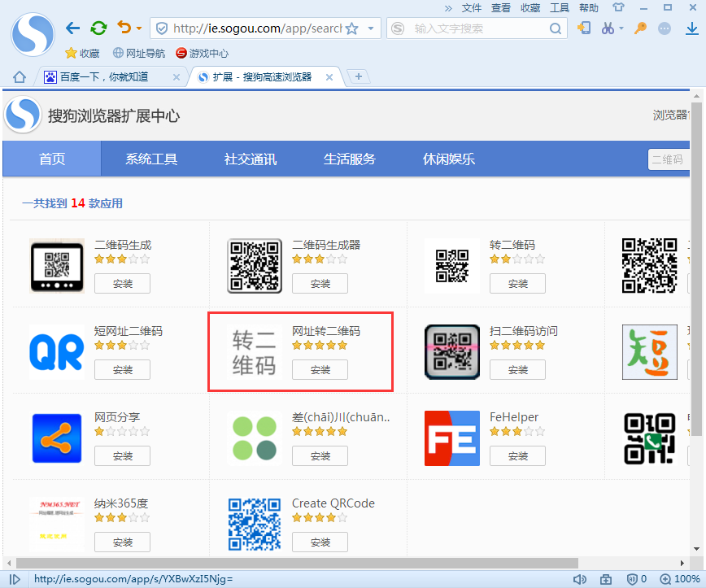Click the 二维码 extension search field
Image resolution: width=706 pixels, height=588 pixels.
tap(669, 159)
